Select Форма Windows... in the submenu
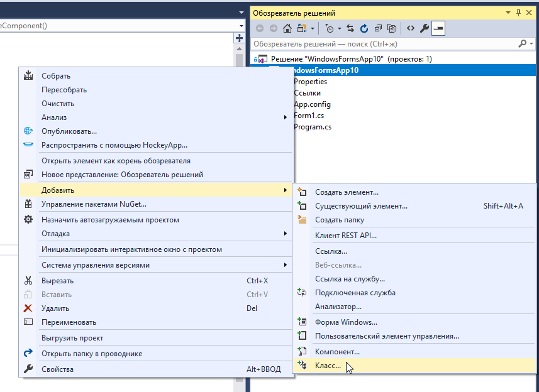 pyautogui.click(x=346, y=322)
